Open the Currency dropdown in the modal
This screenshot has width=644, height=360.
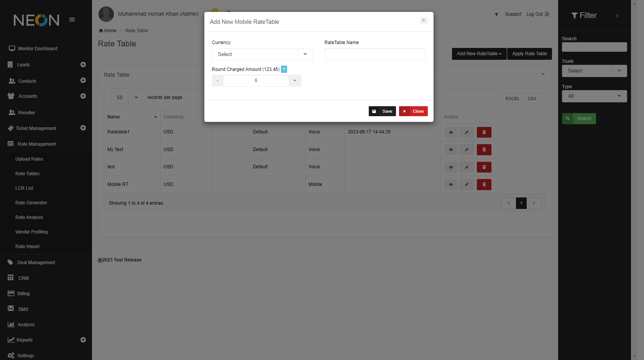[262, 54]
